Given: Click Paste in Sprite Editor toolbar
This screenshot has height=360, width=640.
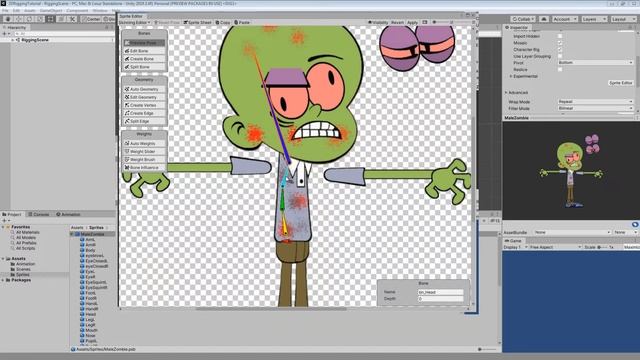Looking at the screenshot, I should [x=242, y=22].
